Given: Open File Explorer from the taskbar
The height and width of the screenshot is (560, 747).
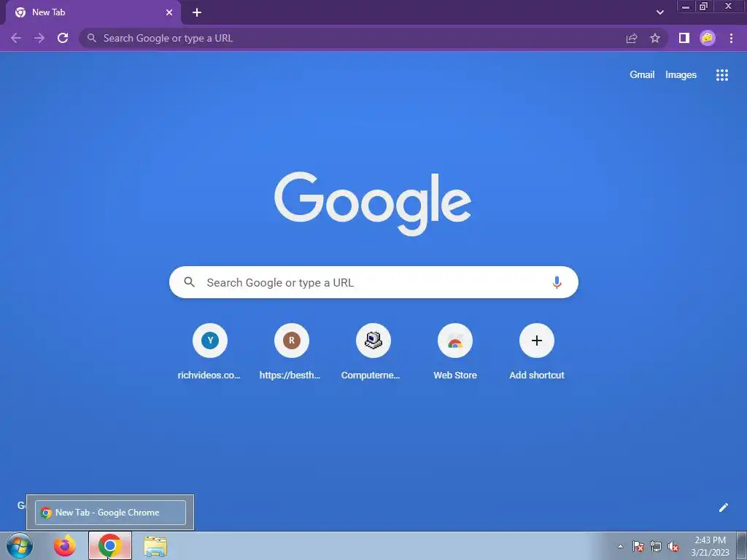Looking at the screenshot, I should [155, 546].
